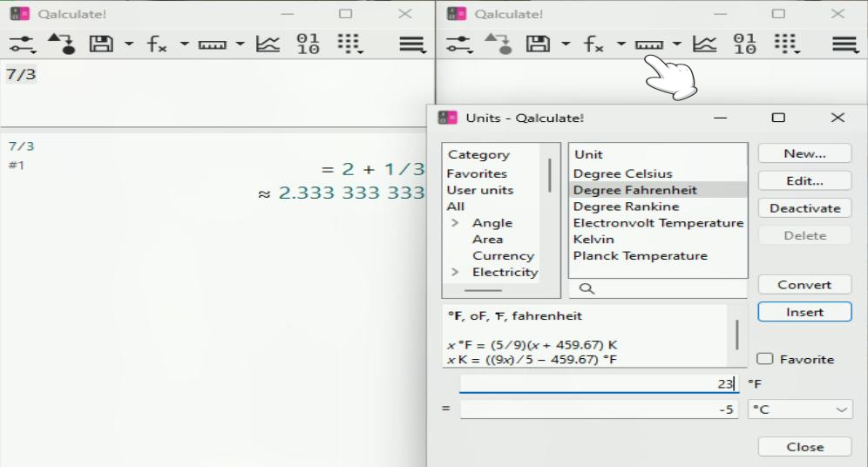The image size is (868, 467).
Task: Expand the Angle category
Action: click(455, 223)
